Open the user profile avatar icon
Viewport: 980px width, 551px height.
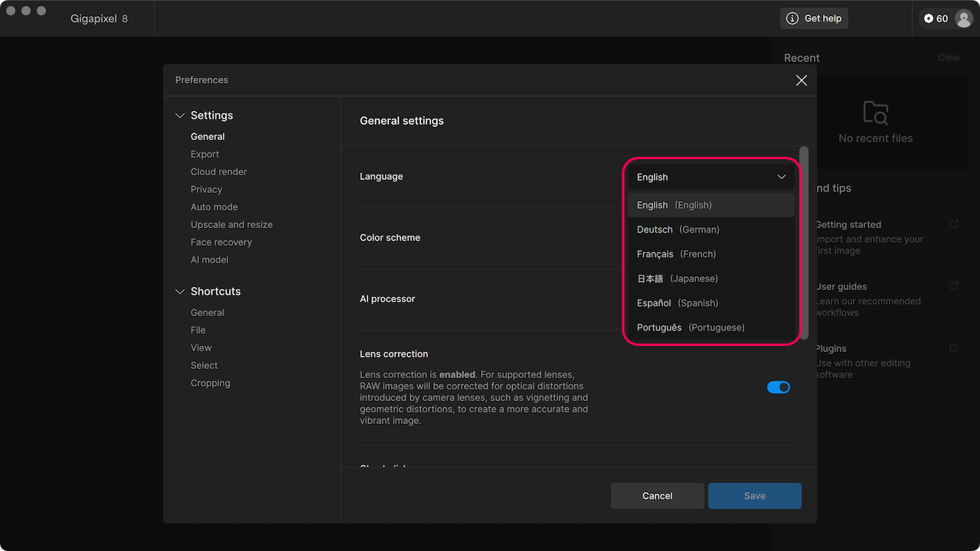(x=963, y=18)
